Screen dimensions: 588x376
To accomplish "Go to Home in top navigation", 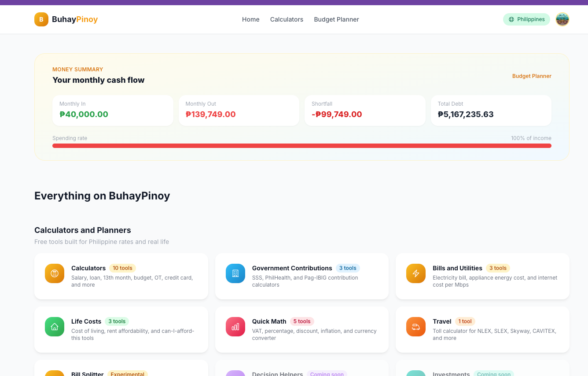I will pyautogui.click(x=251, y=19).
